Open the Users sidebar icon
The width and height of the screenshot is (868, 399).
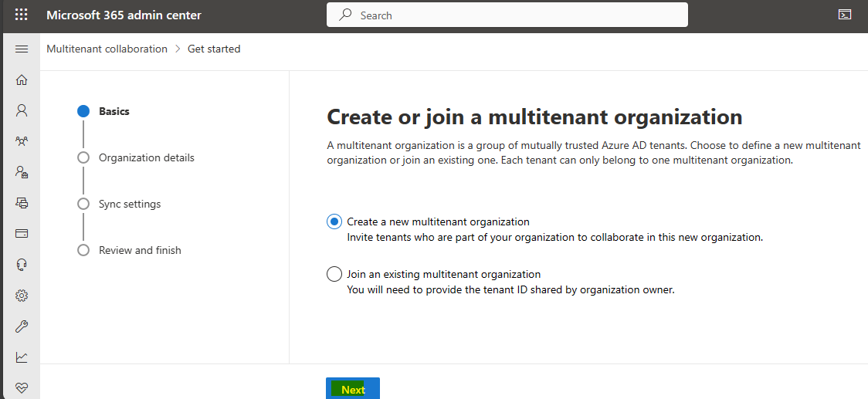(22, 110)
